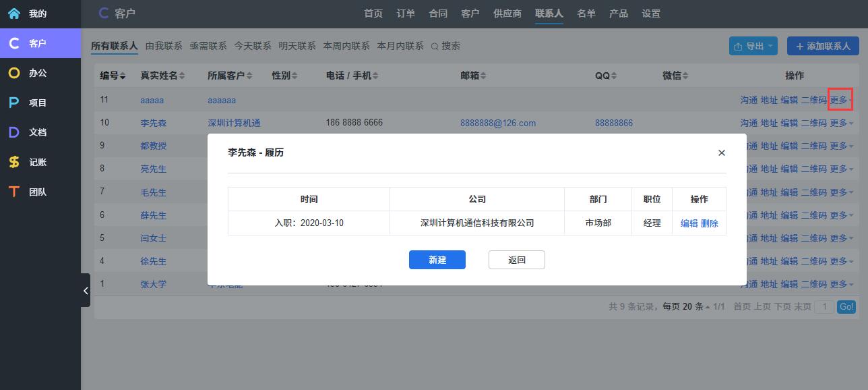
Task: Click 地址 for row aaaaa
Action: [x=769, y=100]
